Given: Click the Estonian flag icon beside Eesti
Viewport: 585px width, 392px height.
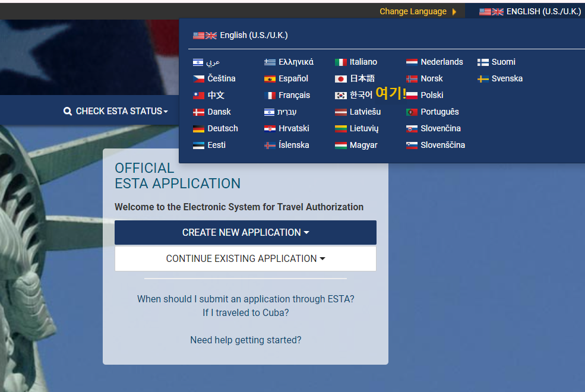Looking at the screenshot, I should (x=198, y=145).
